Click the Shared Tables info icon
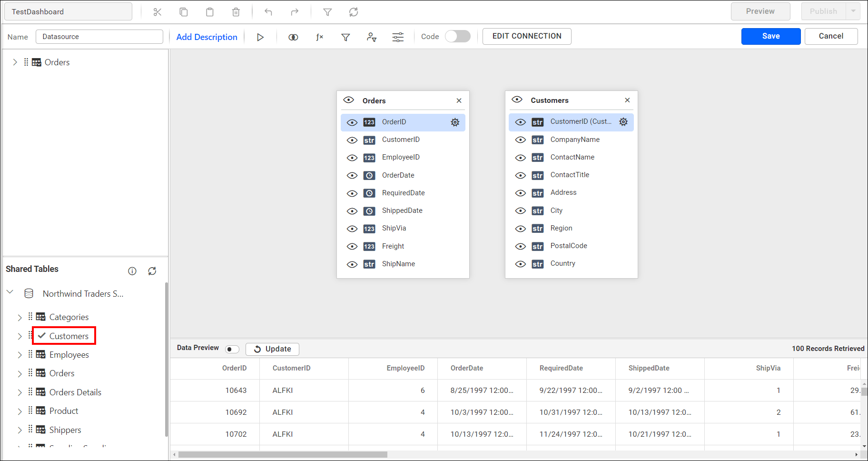 (x=132, y=271)
